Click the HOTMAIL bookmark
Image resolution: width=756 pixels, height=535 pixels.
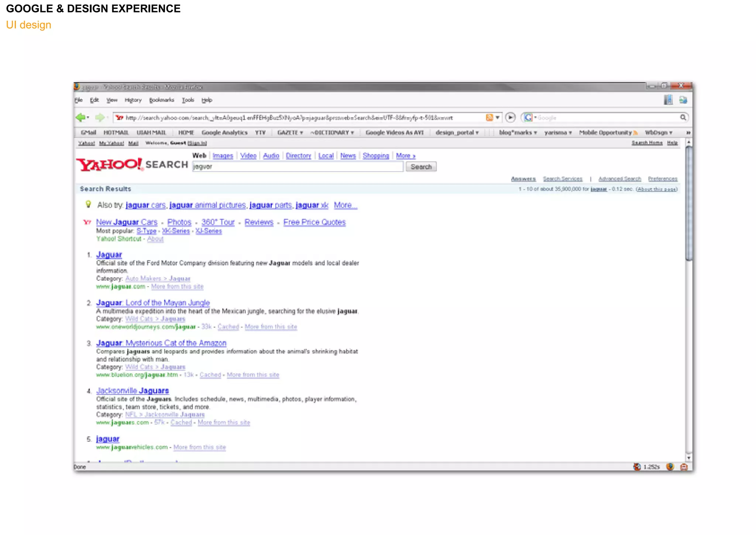coord(116,133)
